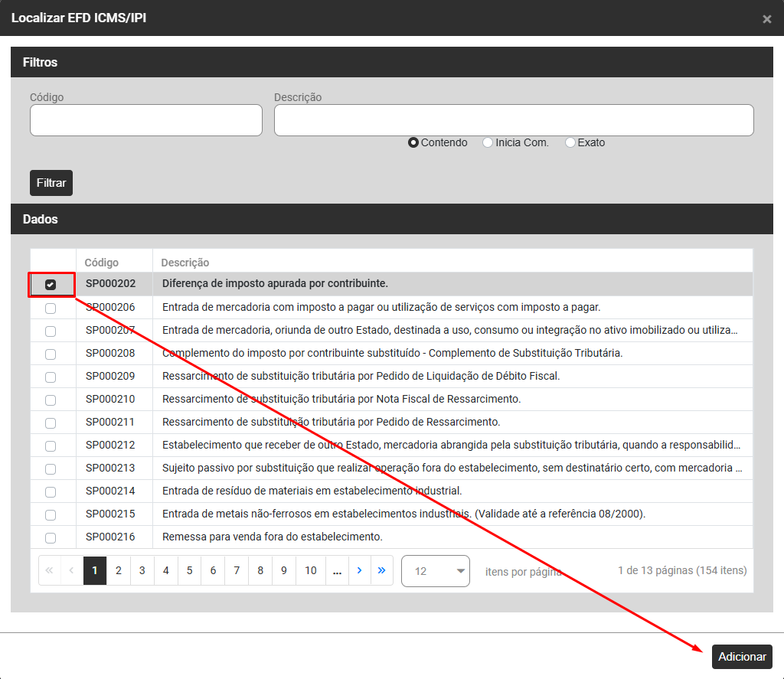The height and width of the screenshot is (679, 784).
Task: Switch to page 10 in pagination
Action: click(310, 570)
